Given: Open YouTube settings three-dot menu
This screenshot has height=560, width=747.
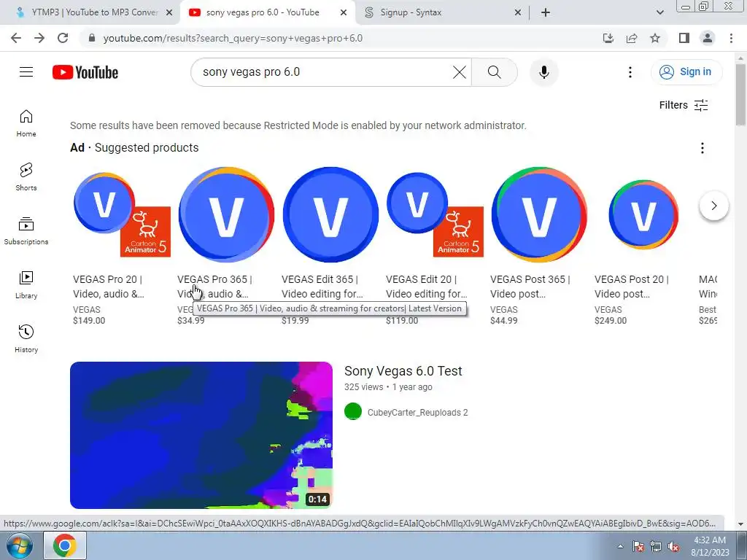Looking at the screenshot, I should [x=630, y=72].
